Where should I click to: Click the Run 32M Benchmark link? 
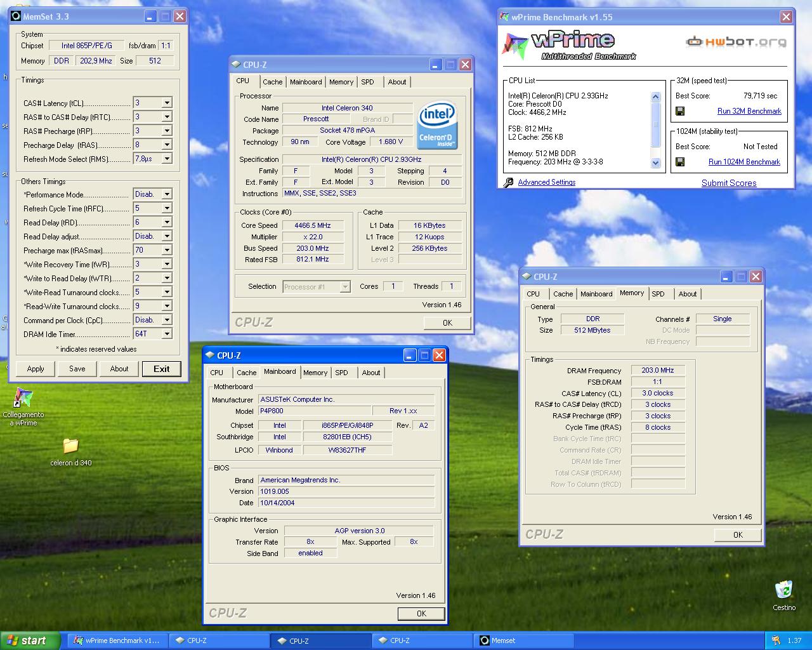[749, 111]
